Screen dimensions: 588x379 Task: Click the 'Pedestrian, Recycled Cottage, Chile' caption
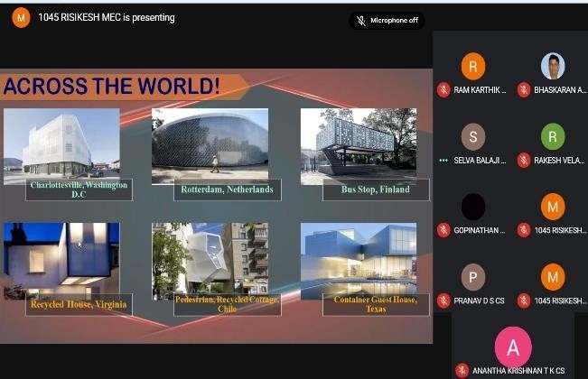point(228,304)
